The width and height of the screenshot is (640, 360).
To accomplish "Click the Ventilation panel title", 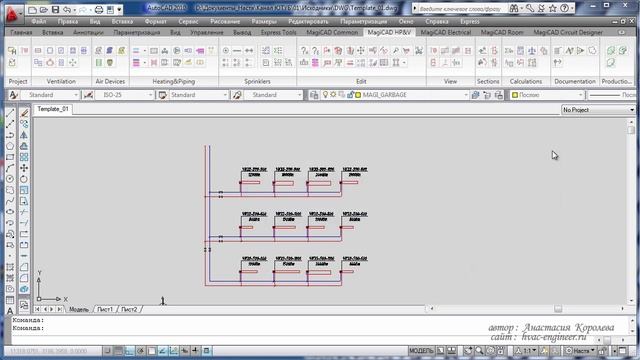I will coord(61,81).
